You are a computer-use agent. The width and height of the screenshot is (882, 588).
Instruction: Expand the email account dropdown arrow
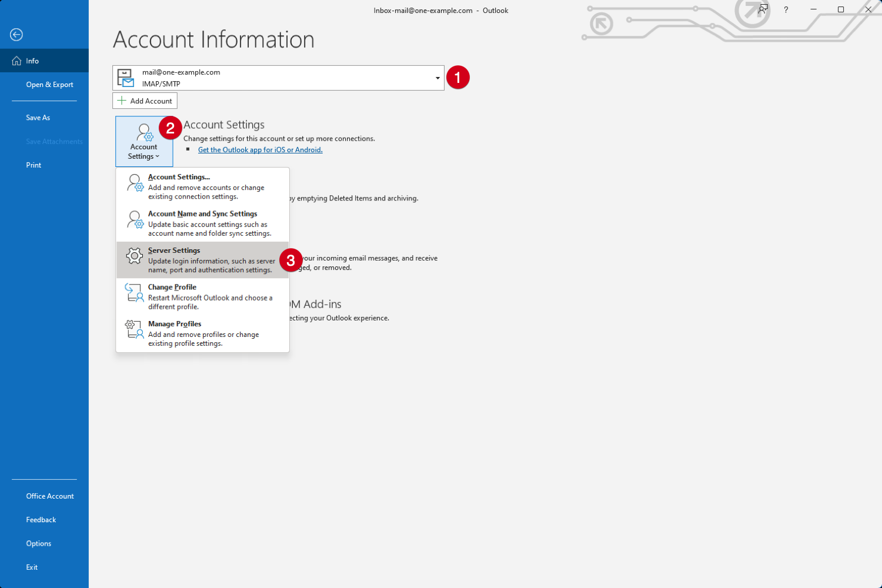click(x=437, y=78)
